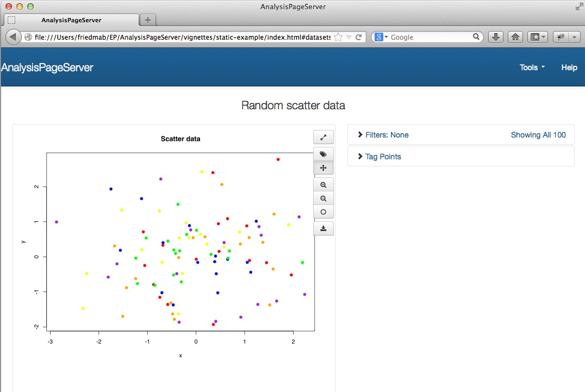The width and height of the screenshot is (585, 392).
Task: Click the browser back button
Action: (x=14, y=37)
